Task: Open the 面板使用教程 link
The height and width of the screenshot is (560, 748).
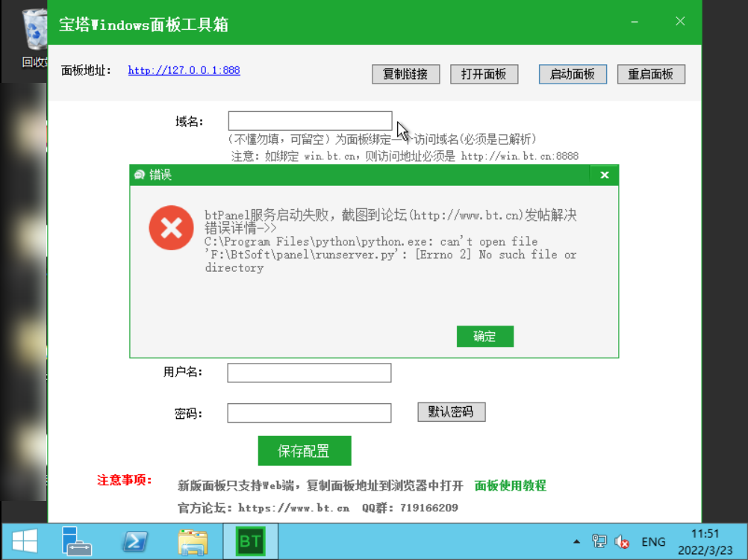Action: (x=510, y=485)
